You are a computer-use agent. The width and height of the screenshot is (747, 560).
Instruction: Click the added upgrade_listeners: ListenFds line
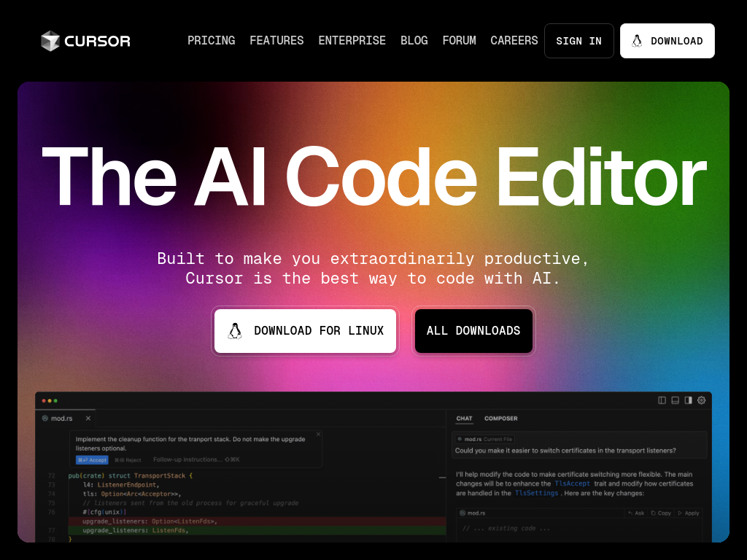[x=258, y=530]
